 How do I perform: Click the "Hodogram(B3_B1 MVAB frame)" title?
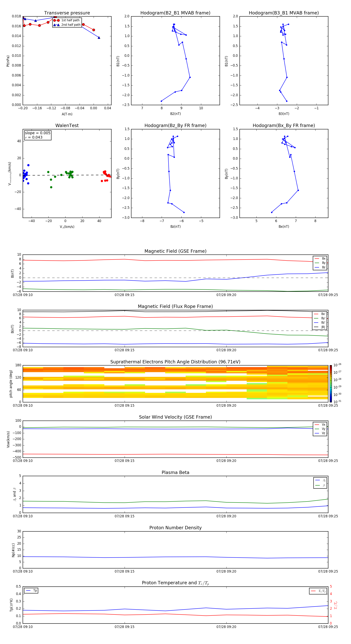[x=284, y=13]
